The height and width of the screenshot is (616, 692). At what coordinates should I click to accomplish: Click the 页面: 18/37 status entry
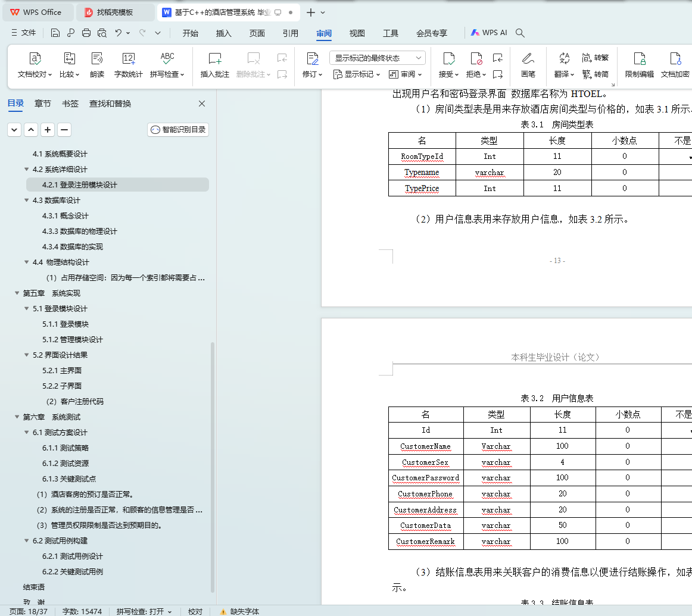28,612
